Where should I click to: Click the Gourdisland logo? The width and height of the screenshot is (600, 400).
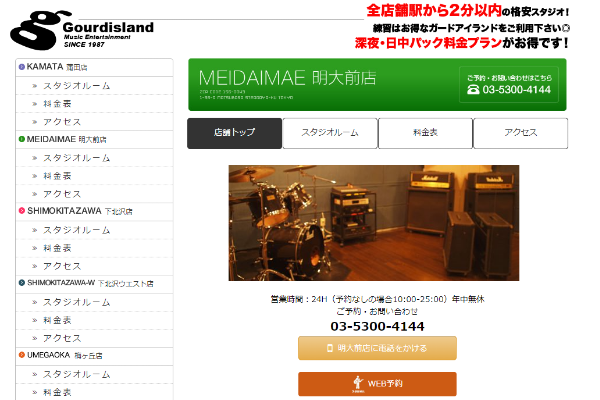click(x=82, y=30)
